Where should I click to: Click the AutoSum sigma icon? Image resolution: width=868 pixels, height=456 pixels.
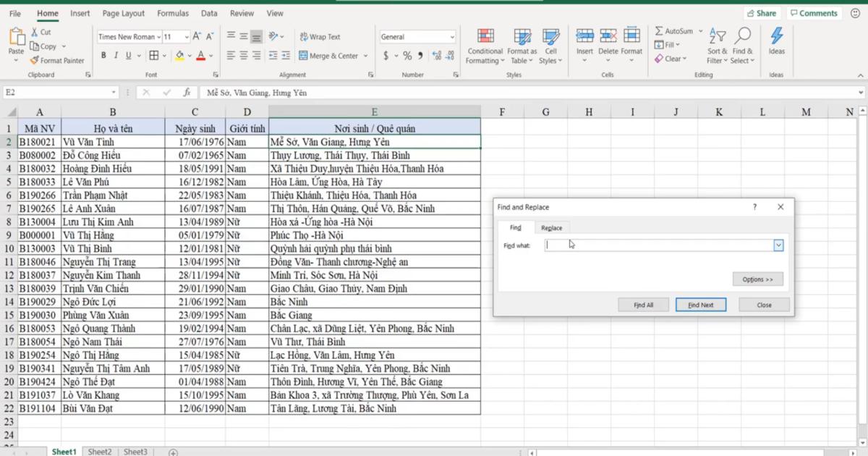pyautogui.click(x=659, y=31)
